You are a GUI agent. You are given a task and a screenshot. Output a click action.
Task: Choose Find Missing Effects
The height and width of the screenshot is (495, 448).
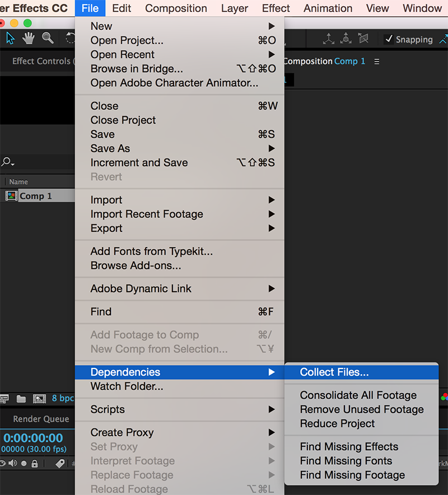362,447
